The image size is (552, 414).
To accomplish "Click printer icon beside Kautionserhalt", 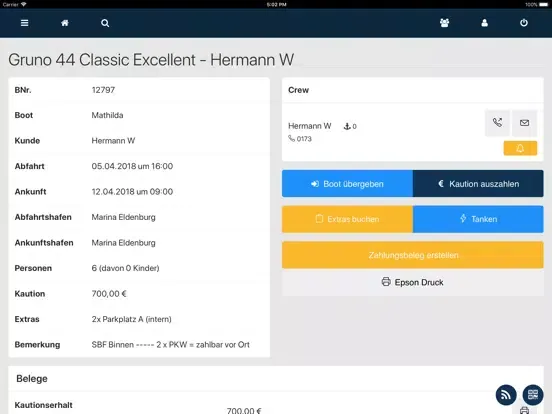I will [525, 410].
